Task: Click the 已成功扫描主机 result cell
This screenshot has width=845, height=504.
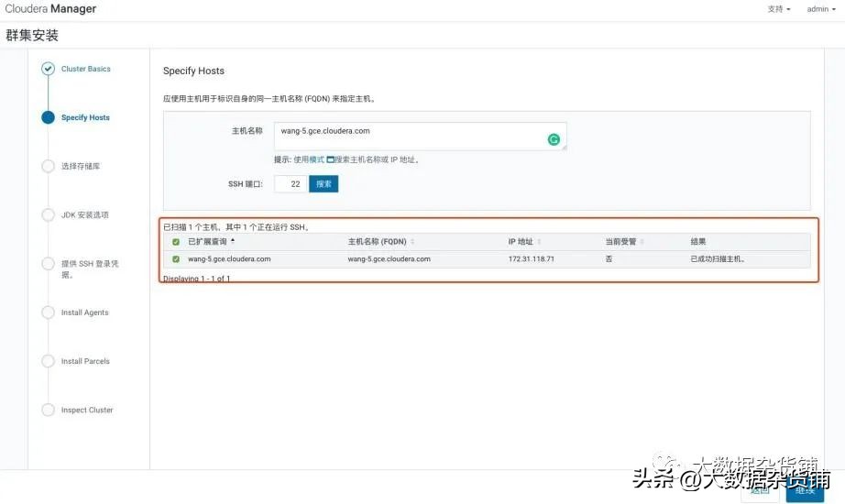Action: point(718,259)
